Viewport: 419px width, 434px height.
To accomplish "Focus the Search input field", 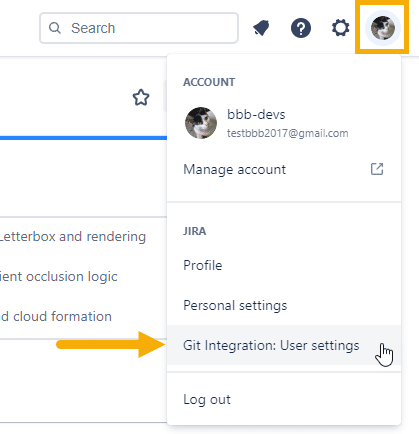I will [139, 28].
